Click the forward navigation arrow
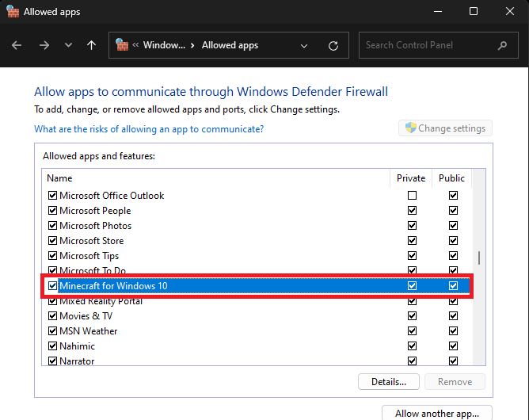Screen dimensions: 529x420 [x=44, y=45]
